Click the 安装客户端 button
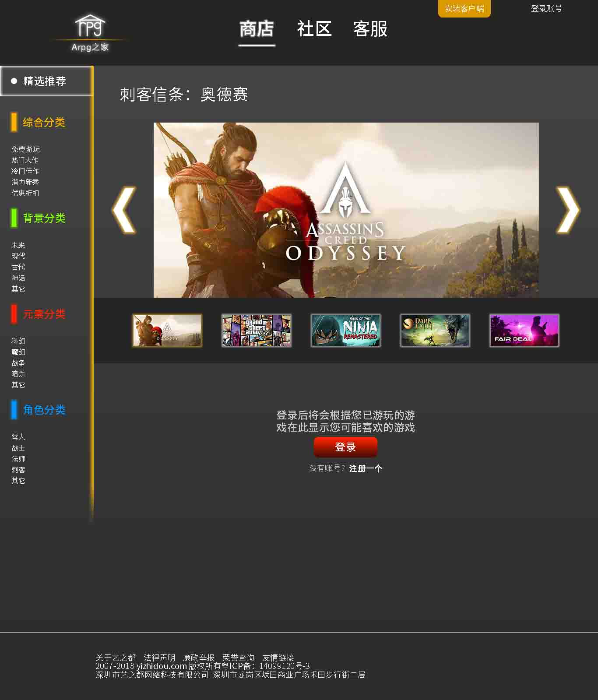Viewport: 598px width, 700px height. coord(464,8)
